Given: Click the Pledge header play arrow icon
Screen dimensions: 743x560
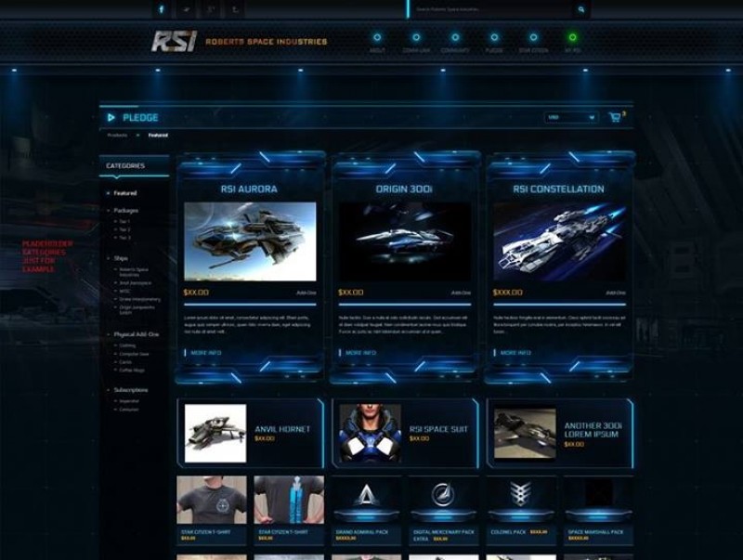Looking at the screenshot, I should click(111, 118).
